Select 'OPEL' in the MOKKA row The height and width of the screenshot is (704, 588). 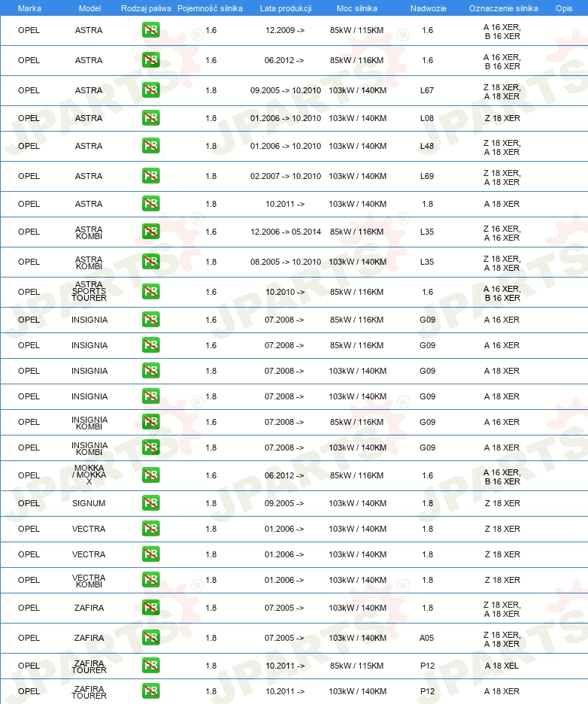(x=29, y=475)
